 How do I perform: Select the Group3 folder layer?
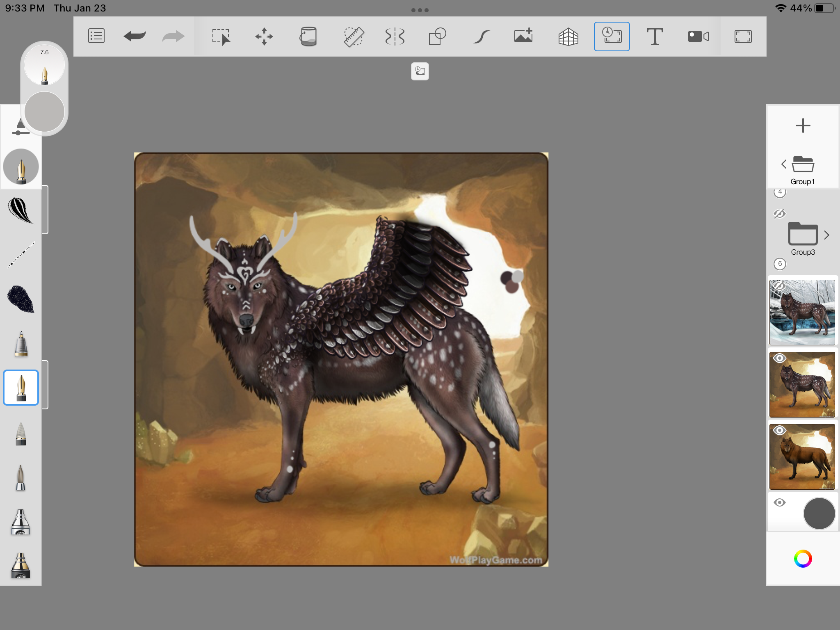tap(803, 234)
